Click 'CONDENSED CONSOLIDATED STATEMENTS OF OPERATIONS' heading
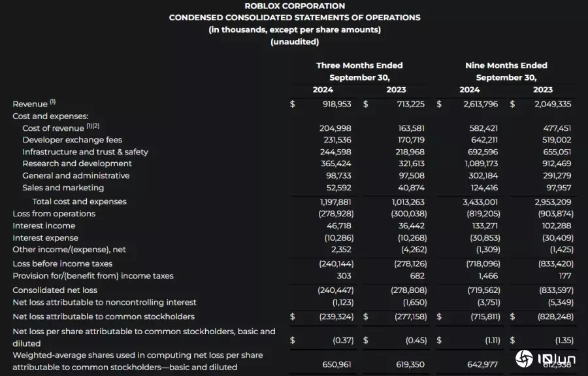The width and height of the screenshot is (588, 376). (x=295, y=18)
